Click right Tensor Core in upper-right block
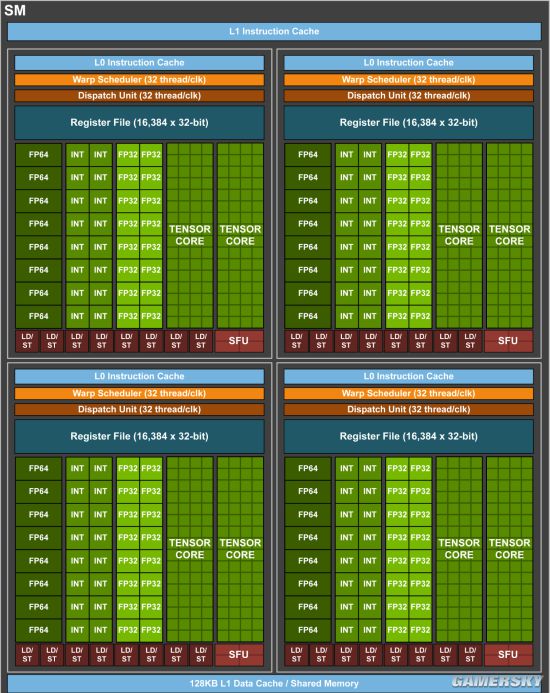 509,235
